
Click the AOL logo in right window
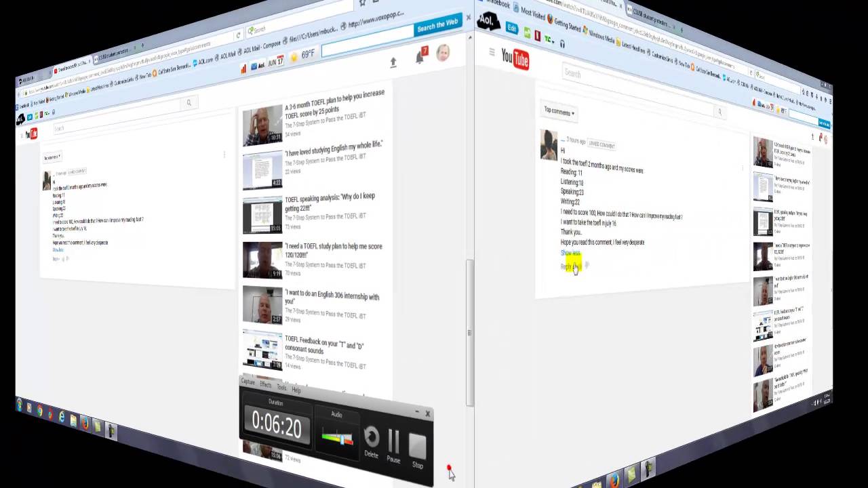[x=487, y=21]
